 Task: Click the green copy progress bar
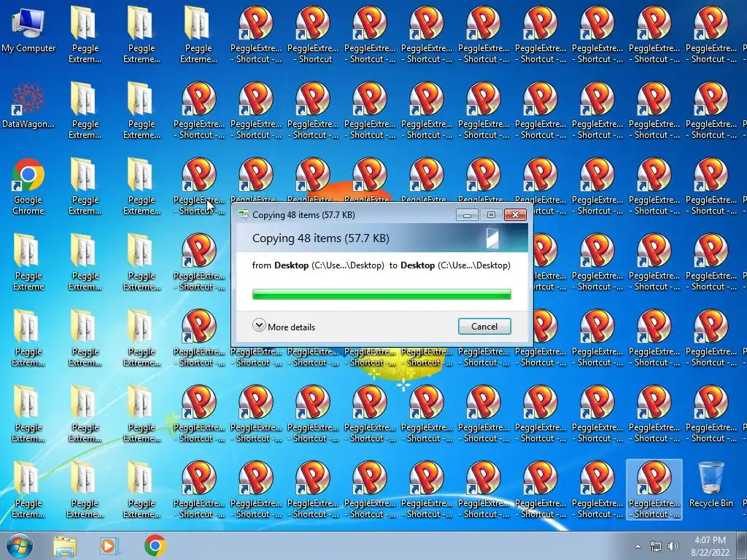coord(382,295)
